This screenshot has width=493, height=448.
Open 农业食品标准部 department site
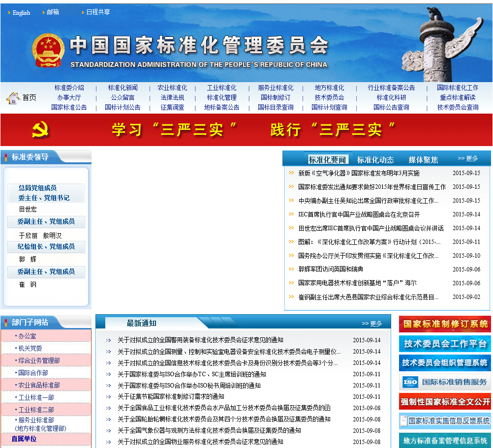pyautogui.click(x=39, y=385)
